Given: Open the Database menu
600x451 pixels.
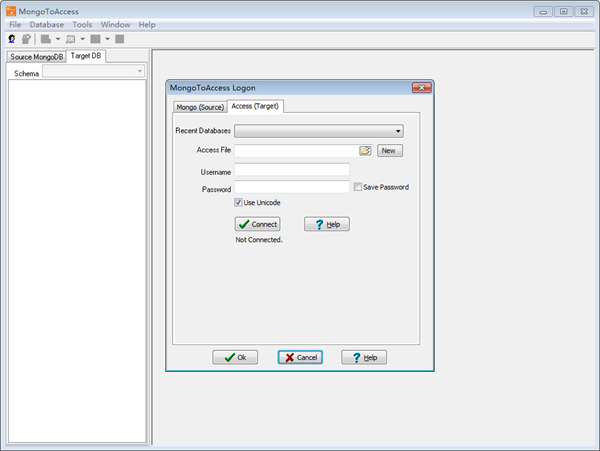Looking at the screenshot, I should pyautogui.click(x=47, y=24).
